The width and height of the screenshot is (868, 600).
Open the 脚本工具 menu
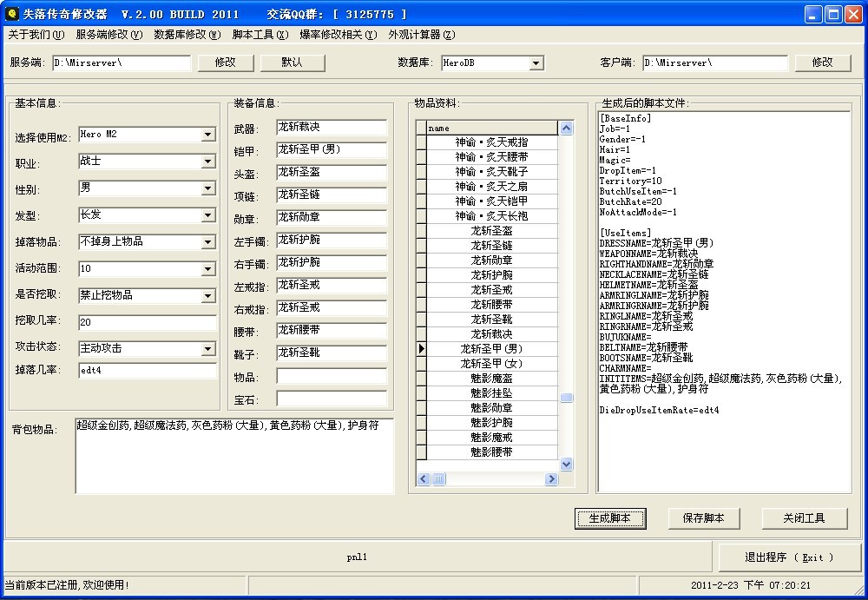pyautogui.click(x=260, y=35)
